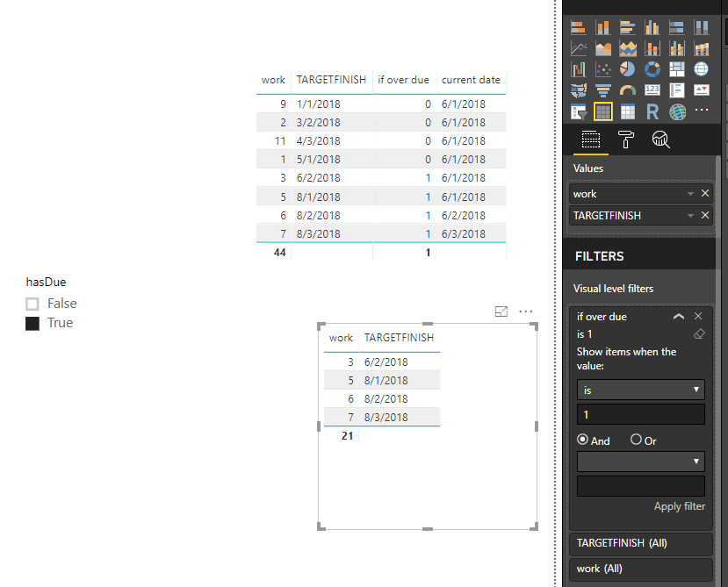Open More options menu on selected table

pyautogui.click(x=525, y=311)
